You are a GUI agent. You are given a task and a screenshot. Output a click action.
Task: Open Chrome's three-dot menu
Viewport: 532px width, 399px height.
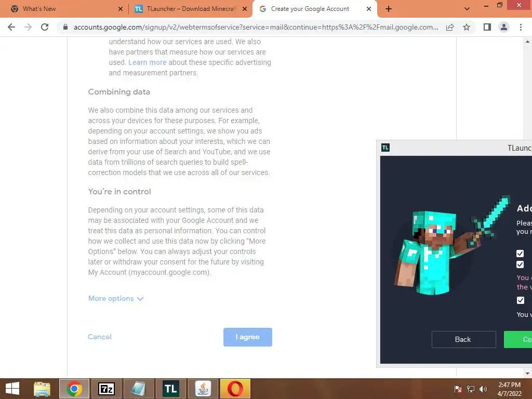[521, 27]
